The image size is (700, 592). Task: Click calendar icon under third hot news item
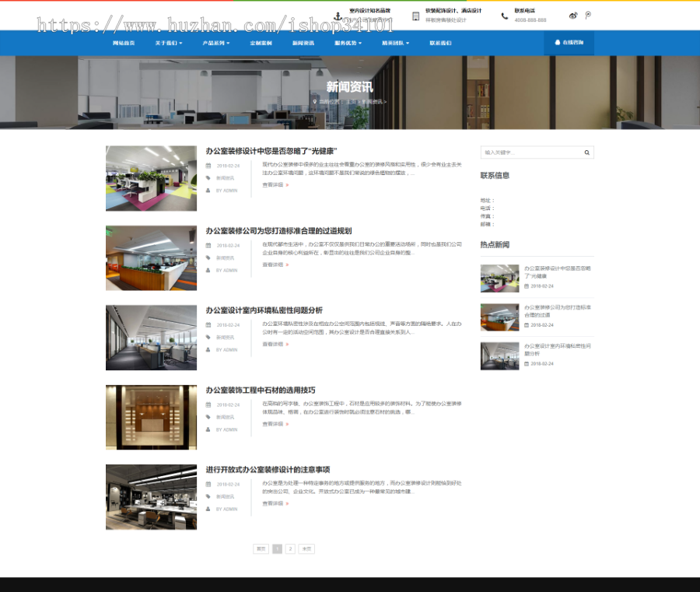pyautogui.click(x=527, y=364)
